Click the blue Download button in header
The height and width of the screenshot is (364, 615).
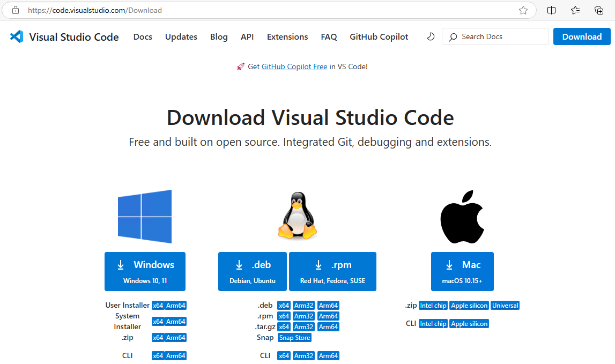coord(582,36)
